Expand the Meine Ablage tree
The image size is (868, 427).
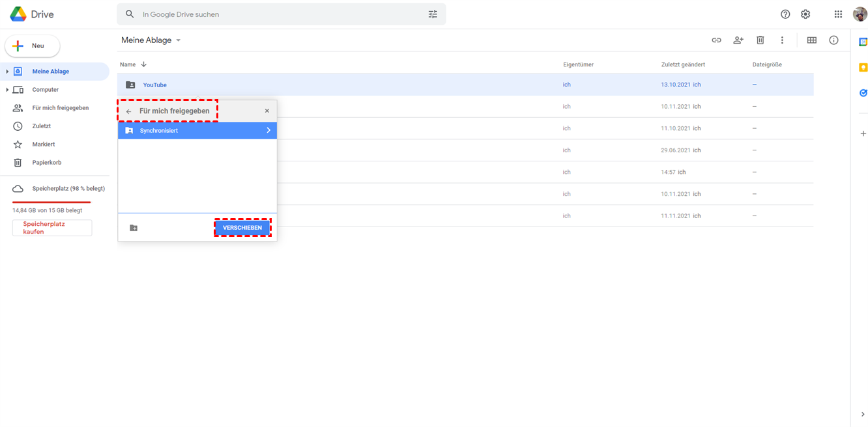[x=7, y=72]
